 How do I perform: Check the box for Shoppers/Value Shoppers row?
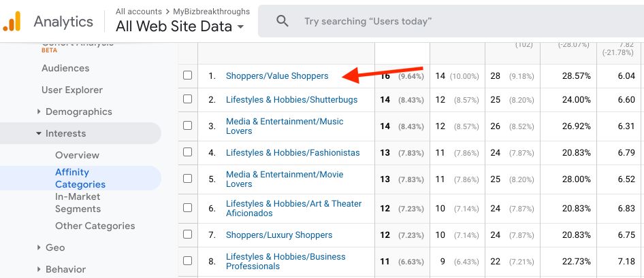(187, 75)
